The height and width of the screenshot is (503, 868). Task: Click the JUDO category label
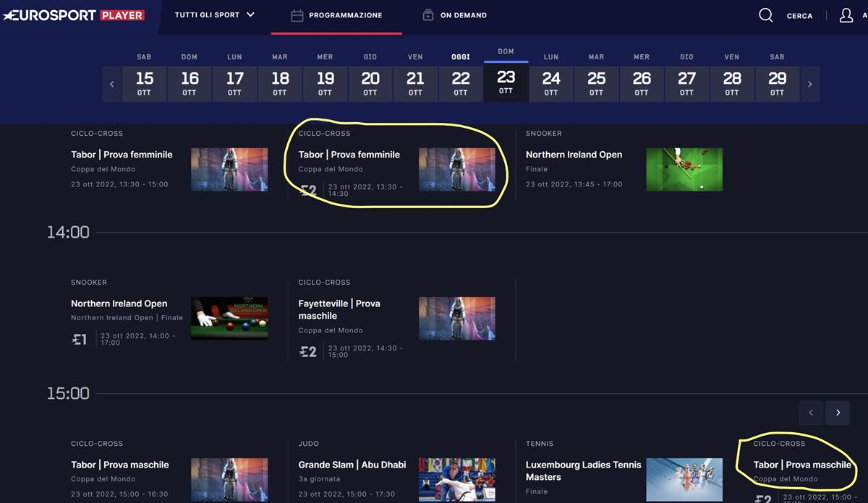[309, 444]
